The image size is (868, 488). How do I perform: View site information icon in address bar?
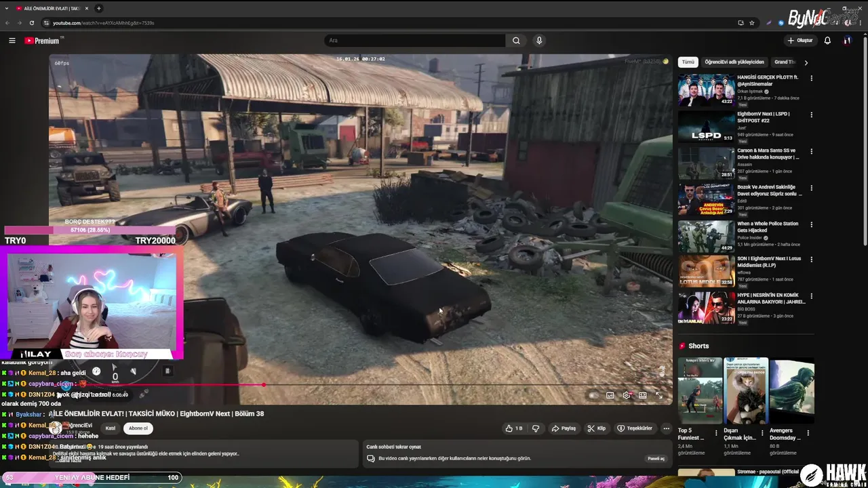click(46, 22)
